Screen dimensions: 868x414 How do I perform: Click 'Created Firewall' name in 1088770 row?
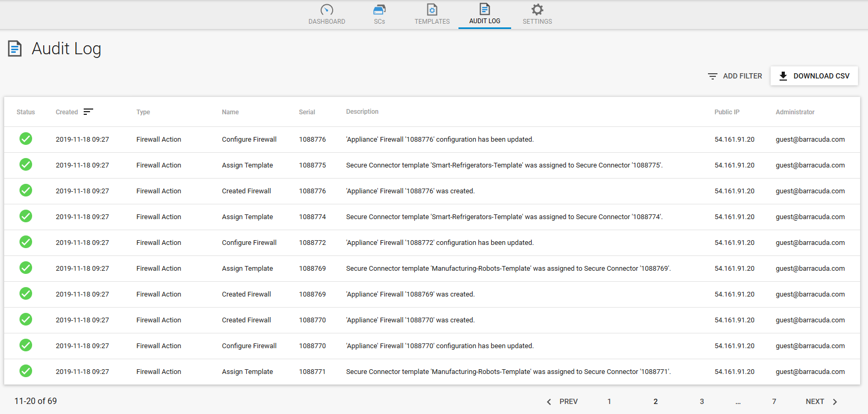coord(246,320)
